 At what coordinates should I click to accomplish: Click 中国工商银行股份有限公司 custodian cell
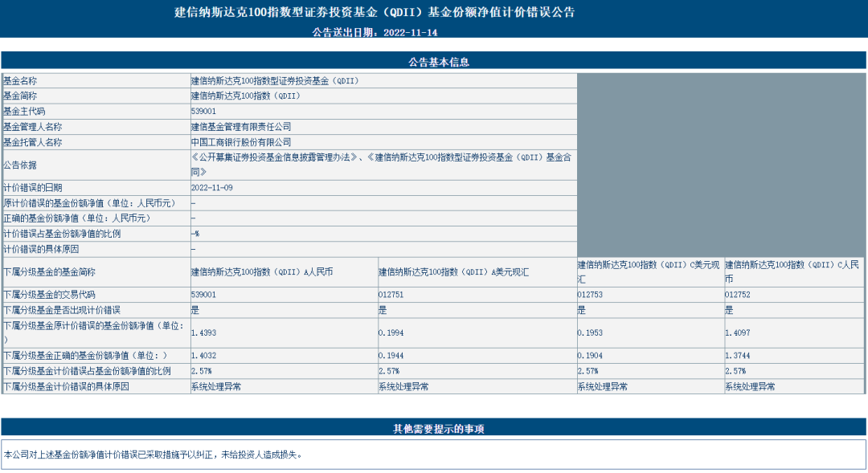pyautogui.click(x=383, y=142)
